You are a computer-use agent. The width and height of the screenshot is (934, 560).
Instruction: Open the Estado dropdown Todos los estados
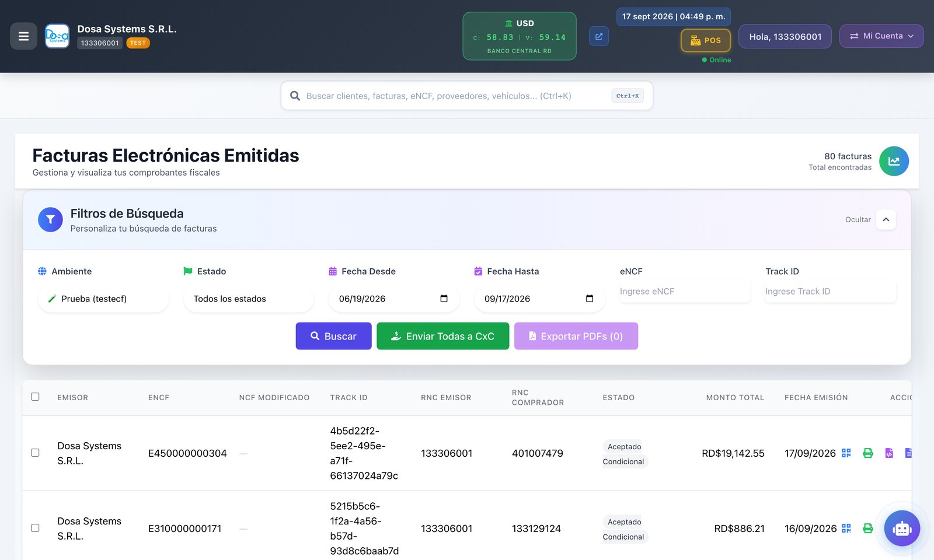(x=249, y=299)
